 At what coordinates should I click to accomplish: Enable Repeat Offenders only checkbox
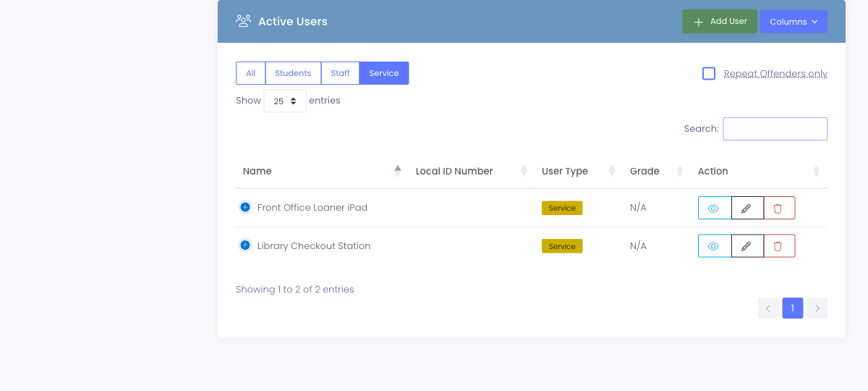tap(709, 73)
